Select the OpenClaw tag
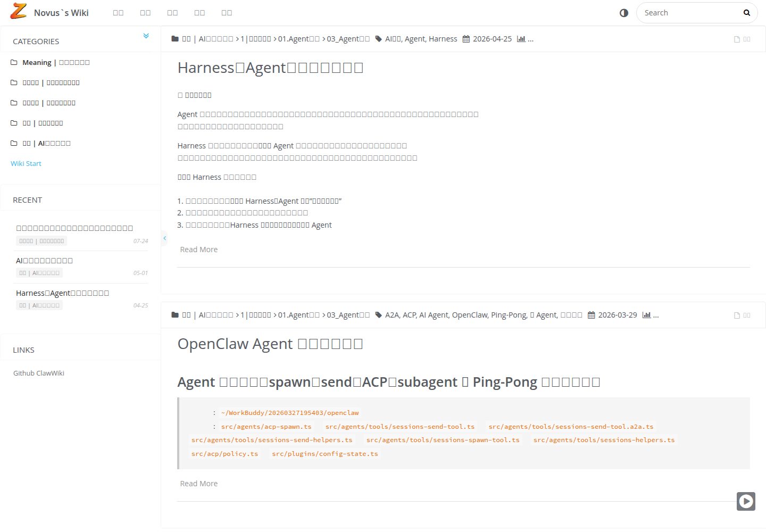 [x=470, y=315]
